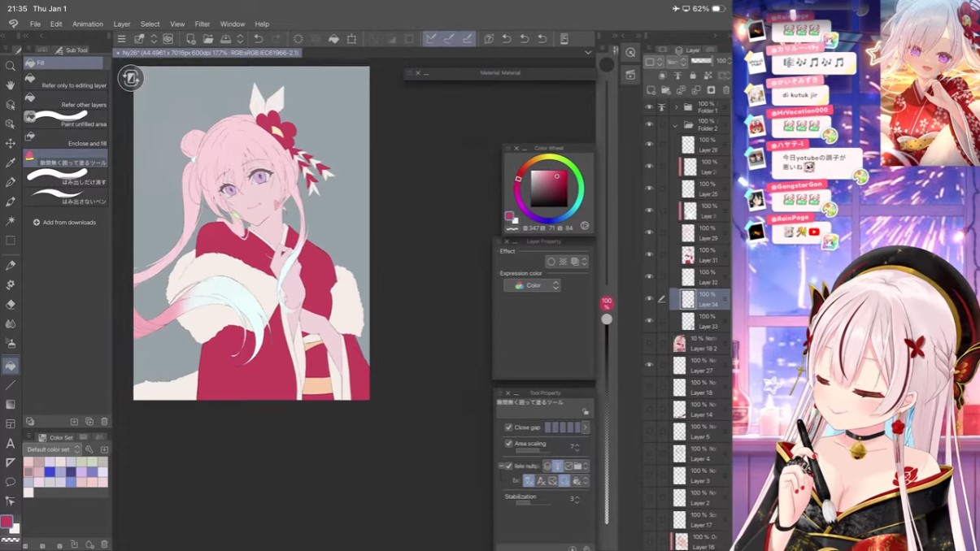This screenshot has width=980, height=551.
Task: Select the Hand move tool
Action: click(x=11, y=85)
